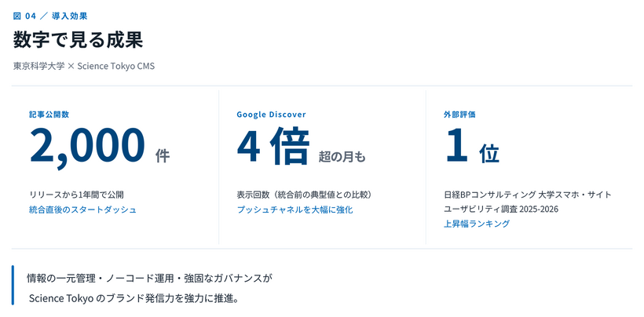Click the '図 04 / 導入効果' label
The height and width of the screenshot is (317, 644).
(50, 16)
